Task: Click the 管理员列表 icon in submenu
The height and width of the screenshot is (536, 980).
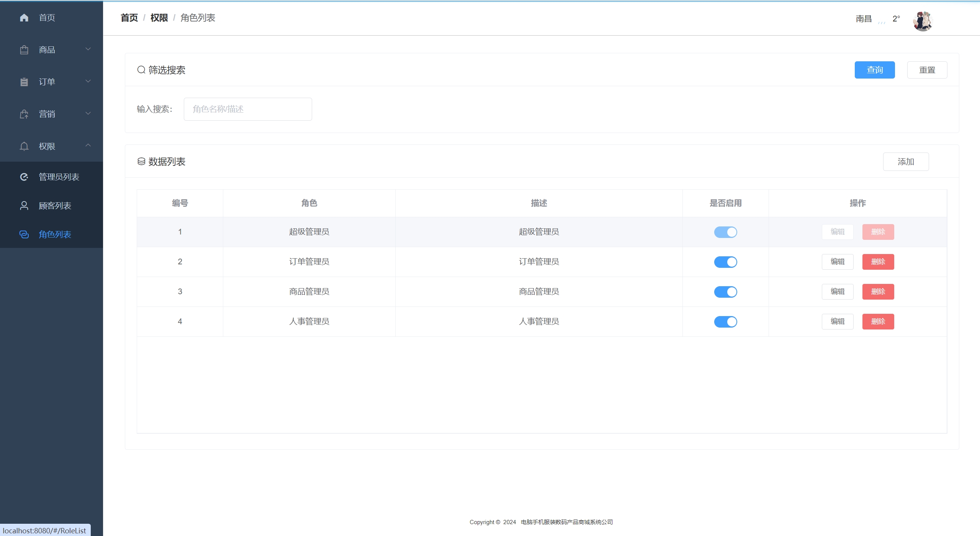Action: pyautogui.click(x=24, y=177)
